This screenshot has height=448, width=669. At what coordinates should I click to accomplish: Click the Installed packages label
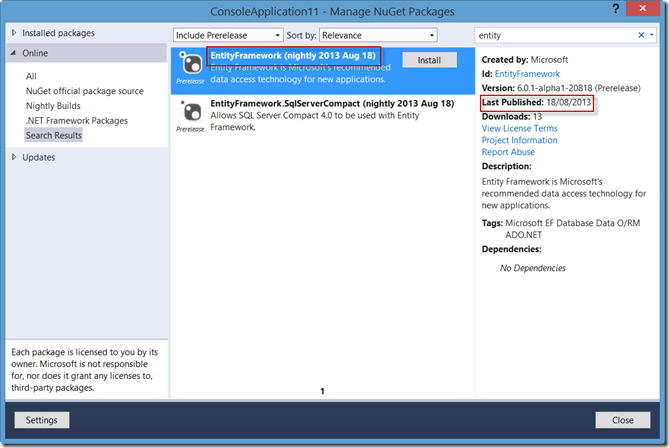[x=58, y=33]
